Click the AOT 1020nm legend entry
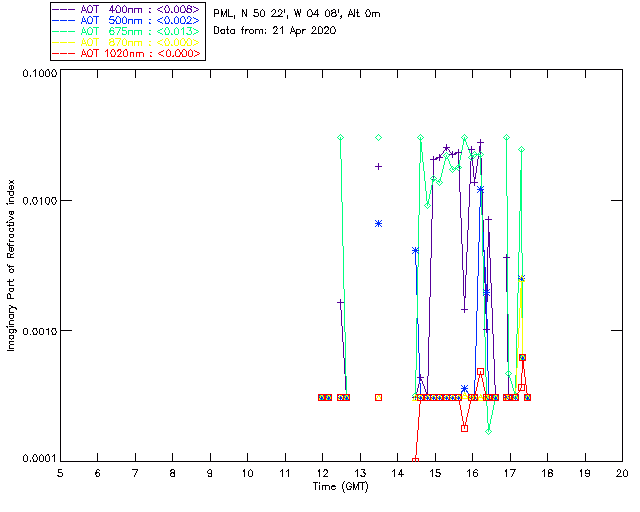The width and height of the screenshot is (640, 512). tap(128, 53)
